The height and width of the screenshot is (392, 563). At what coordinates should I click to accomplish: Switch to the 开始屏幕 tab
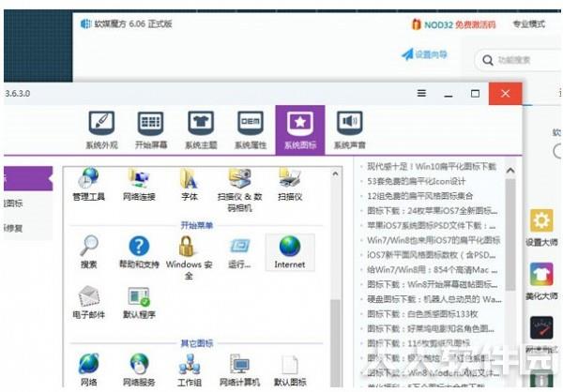[151, 130]
